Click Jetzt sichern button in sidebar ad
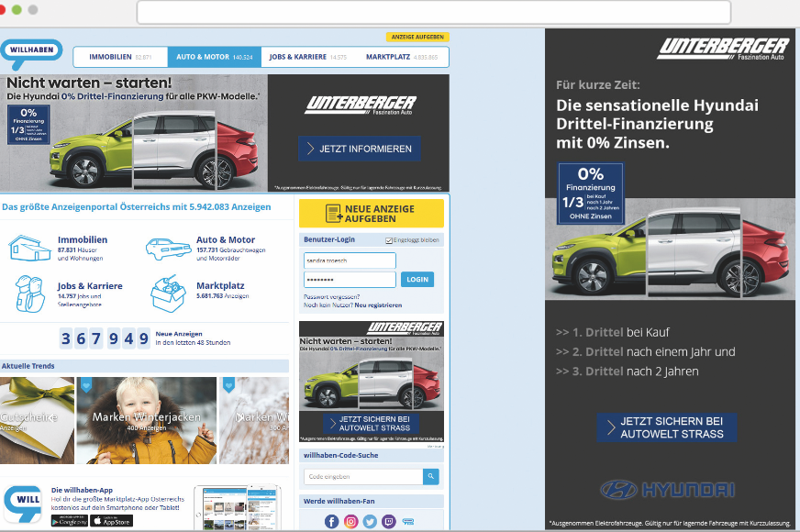 (667, 427)
